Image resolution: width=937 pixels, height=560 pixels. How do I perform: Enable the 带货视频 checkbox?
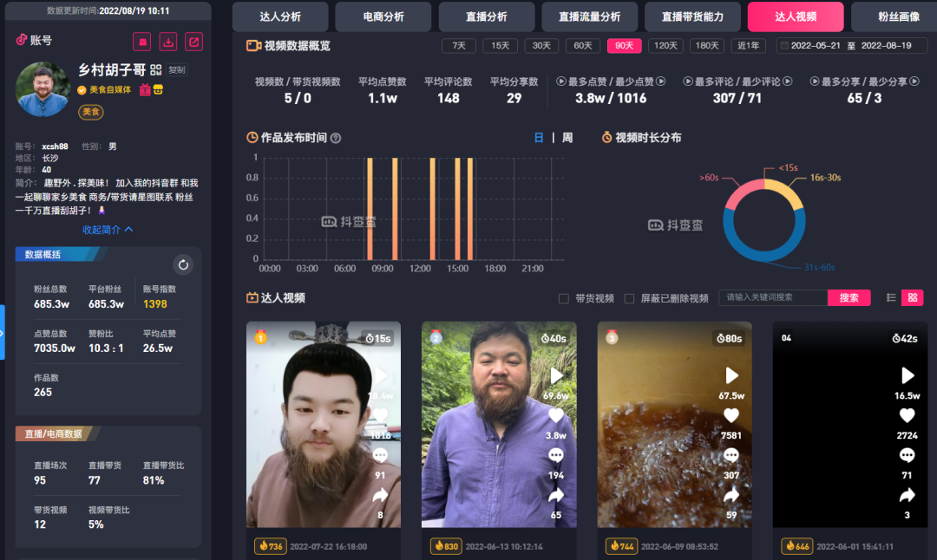point(564,297)
